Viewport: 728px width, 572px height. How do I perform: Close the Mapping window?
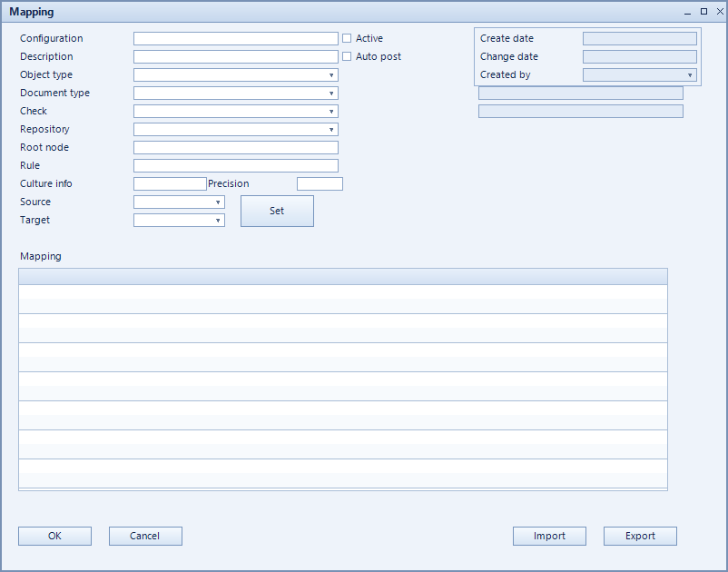coord(720,12)
